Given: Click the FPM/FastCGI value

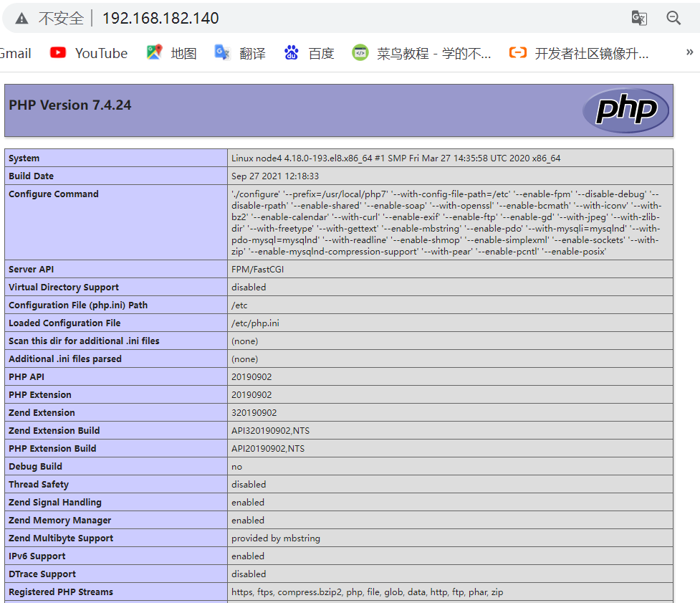Looking at the screenshot, I should click(258, 270).
